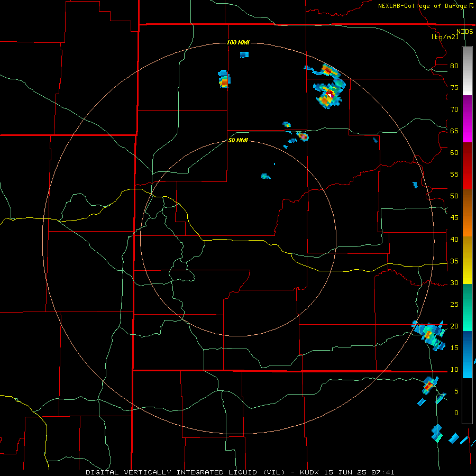Click the NIDS label above the scale
This screenshot has height=476, width=476.
tap(464, 32)
